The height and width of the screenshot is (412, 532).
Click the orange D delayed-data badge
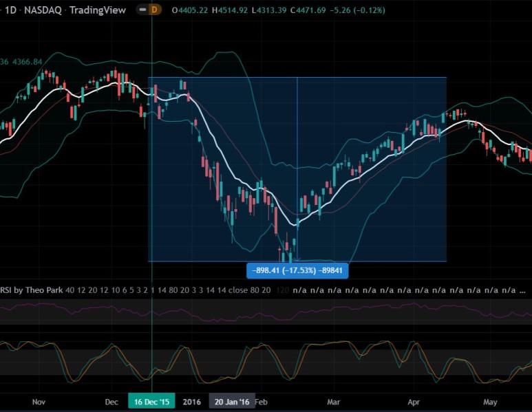tap(154, 10)
